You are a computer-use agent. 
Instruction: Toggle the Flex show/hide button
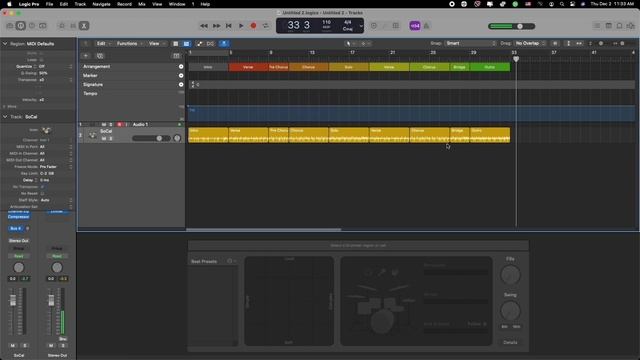pos(210,44)
